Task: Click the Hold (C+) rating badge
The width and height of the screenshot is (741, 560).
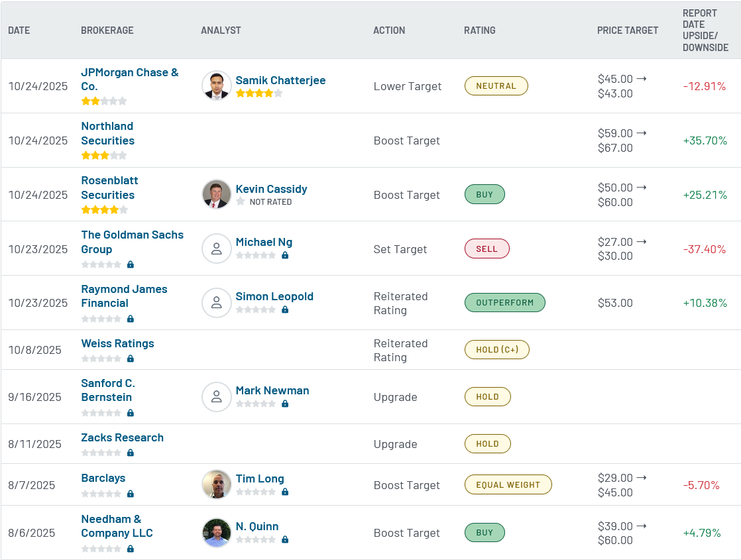Action: [496, 350]
